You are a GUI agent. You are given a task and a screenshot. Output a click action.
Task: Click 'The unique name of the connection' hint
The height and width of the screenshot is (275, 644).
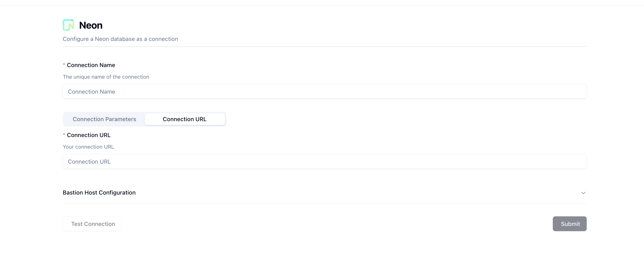[106, 77]
